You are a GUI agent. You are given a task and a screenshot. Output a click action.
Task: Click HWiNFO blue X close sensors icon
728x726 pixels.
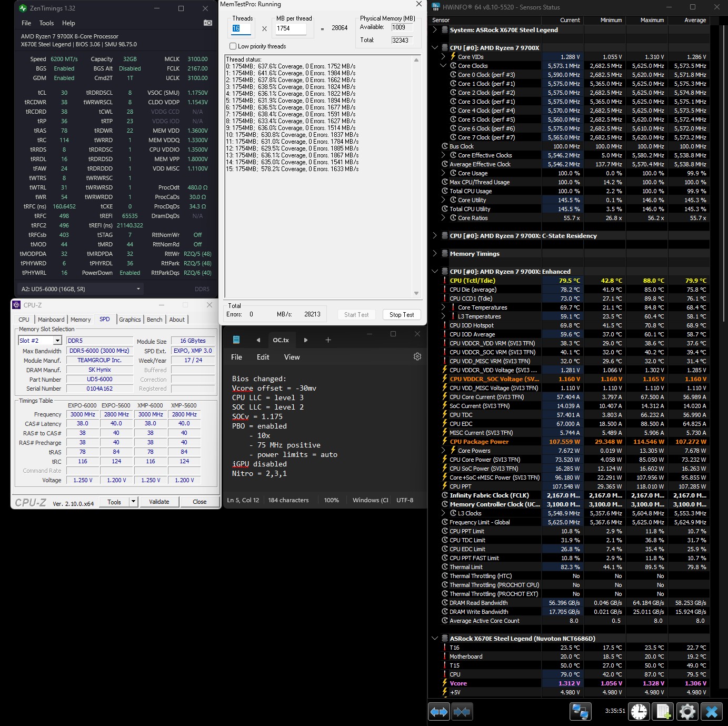click(712, 712)
